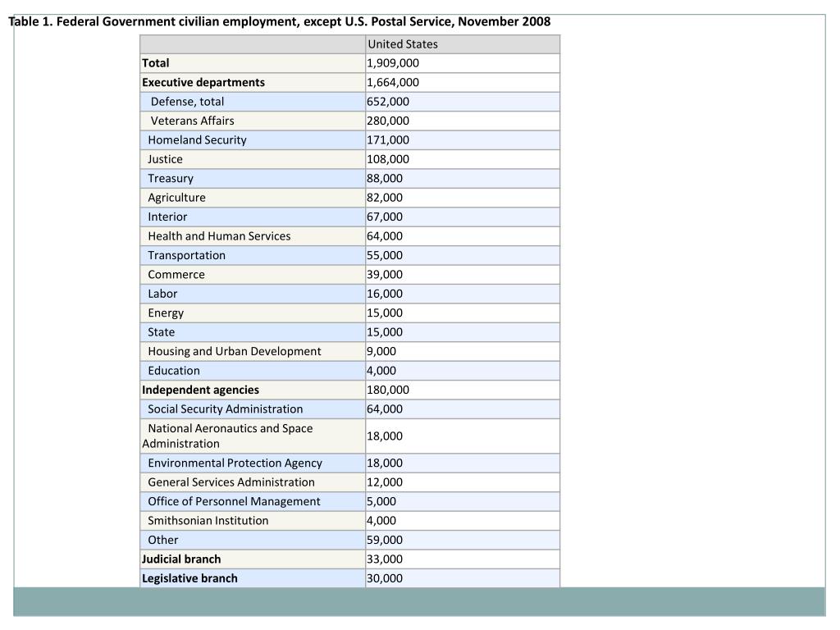
Task: Select the value '39,000'
Action: click(x=385, y=275)
